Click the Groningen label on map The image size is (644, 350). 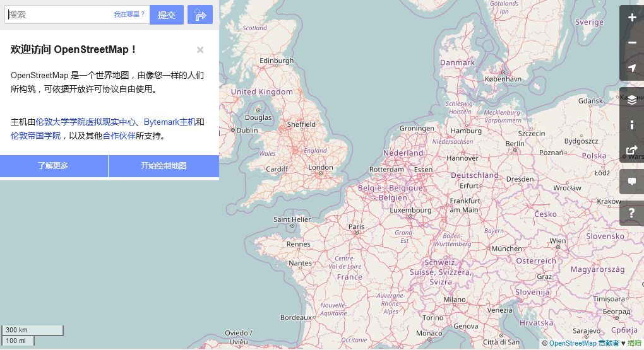[417, 129]
